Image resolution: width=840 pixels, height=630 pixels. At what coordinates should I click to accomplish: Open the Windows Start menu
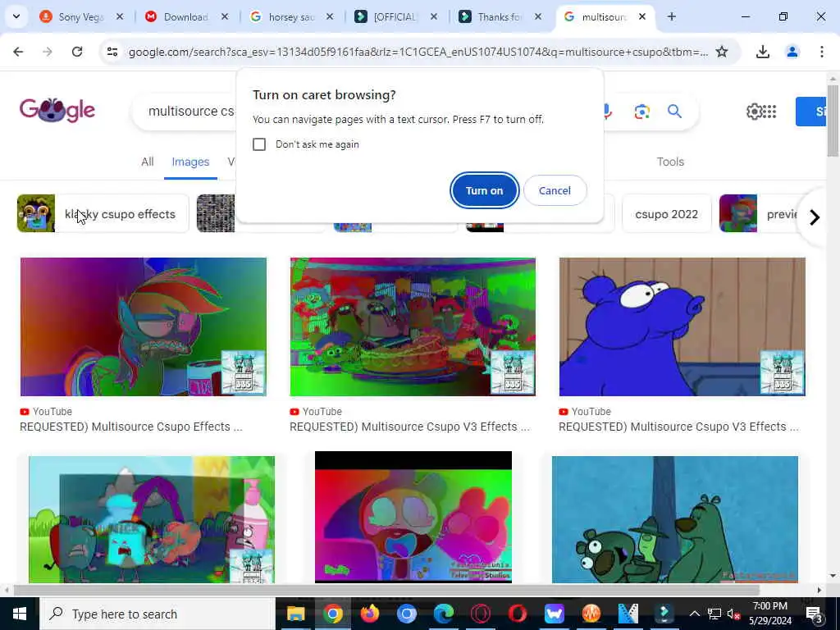click(20, 614)
